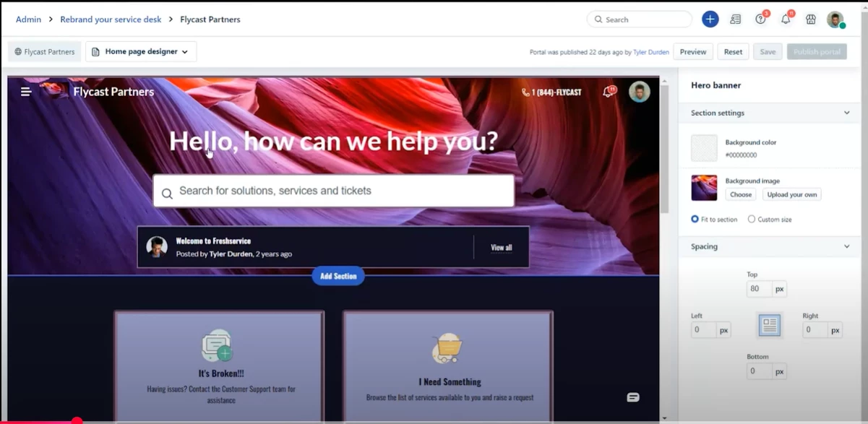Click Upload your own button
The height and width of the screenshot is (424, 868).
click(x=792, y=194)
